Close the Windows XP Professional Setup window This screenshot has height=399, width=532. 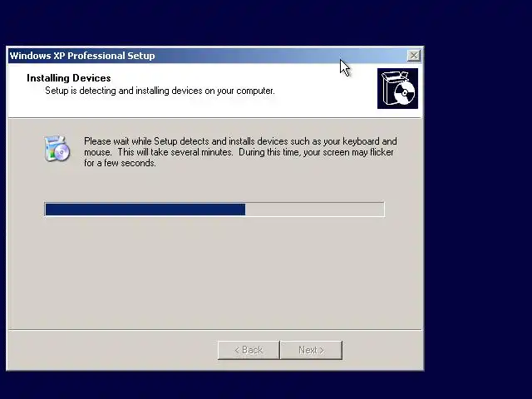[x=414, y=56]
